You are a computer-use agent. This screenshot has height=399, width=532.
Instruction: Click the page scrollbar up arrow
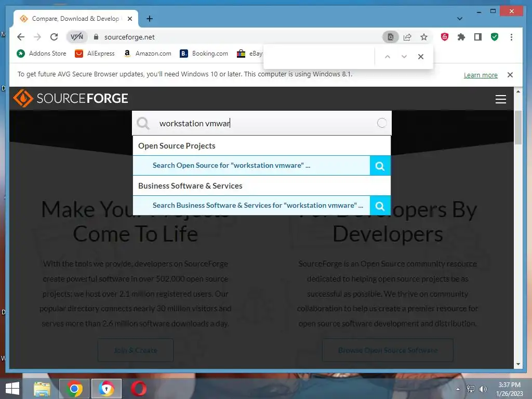518,91
